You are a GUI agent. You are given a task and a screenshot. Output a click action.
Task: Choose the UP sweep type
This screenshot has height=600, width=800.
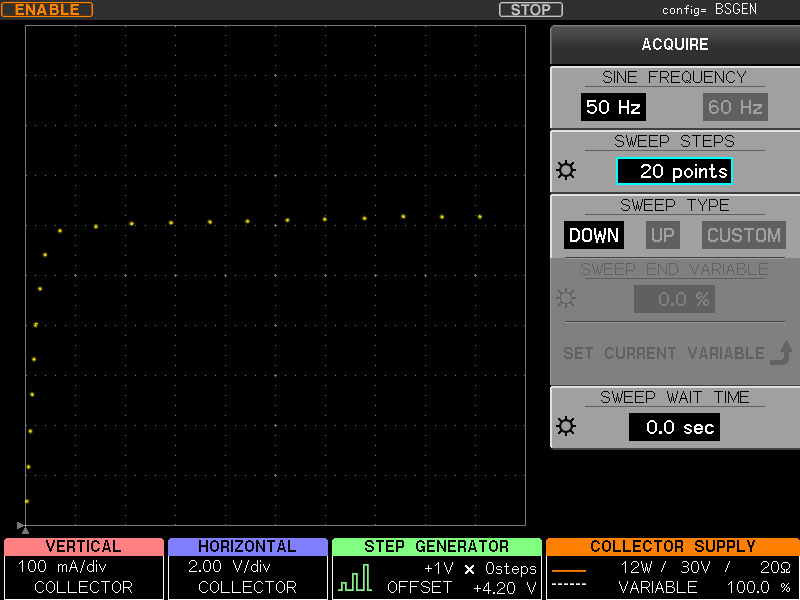663,235
